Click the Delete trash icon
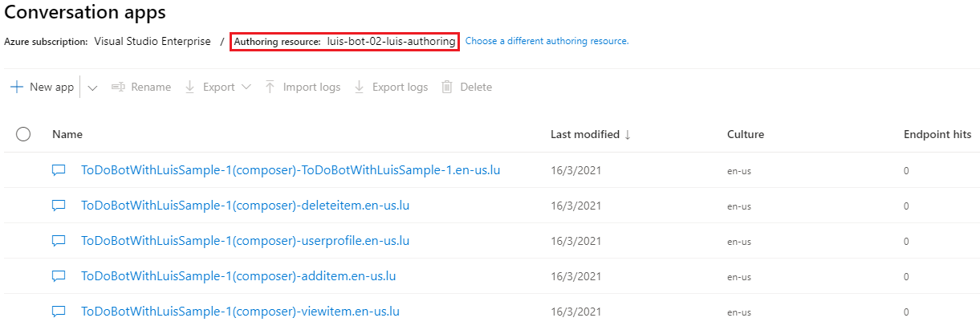This screenshot has width=980, height=326. click(x=447, y=88)
